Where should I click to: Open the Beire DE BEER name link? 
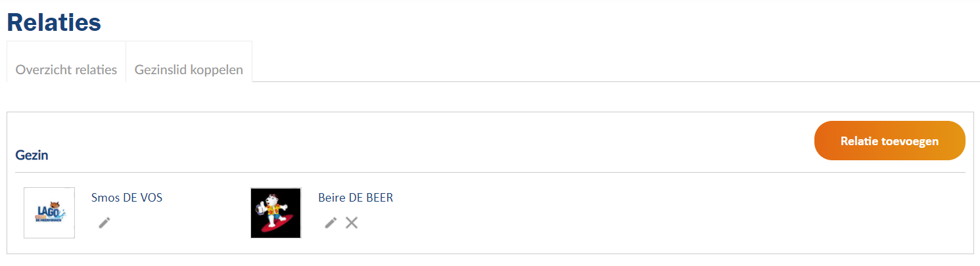coord(356,198)
